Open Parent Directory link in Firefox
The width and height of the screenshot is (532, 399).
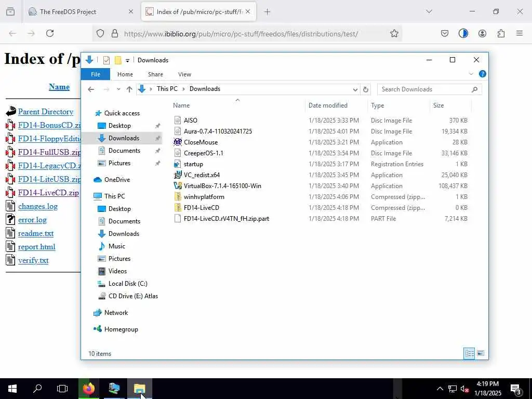pos(46,112)
